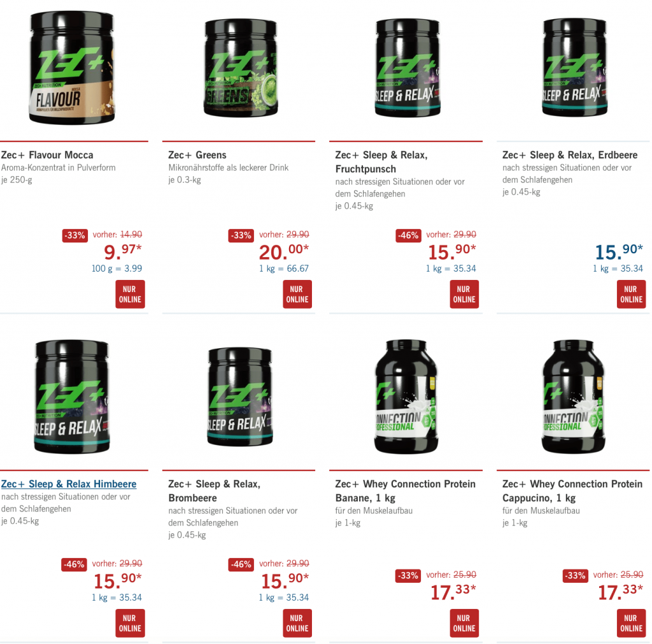This screenshot has height=644, width=652.
Task: Click the Whey Connection Protein Banane title
Action: tap(405, 491)
